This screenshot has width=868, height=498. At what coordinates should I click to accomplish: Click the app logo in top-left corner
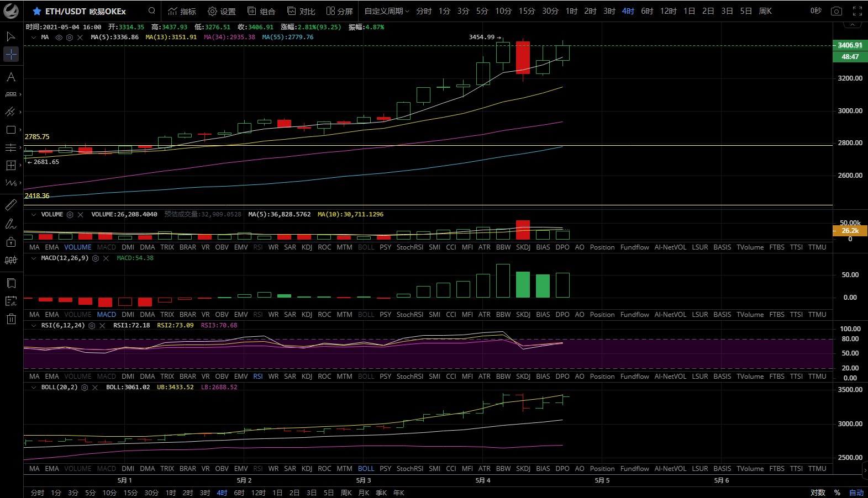pos(11,11)
